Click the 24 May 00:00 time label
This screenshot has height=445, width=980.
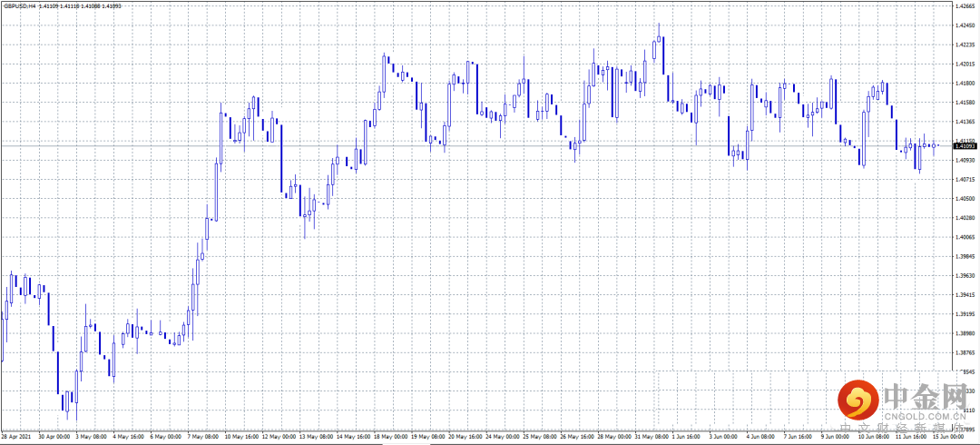coord(503,436)
